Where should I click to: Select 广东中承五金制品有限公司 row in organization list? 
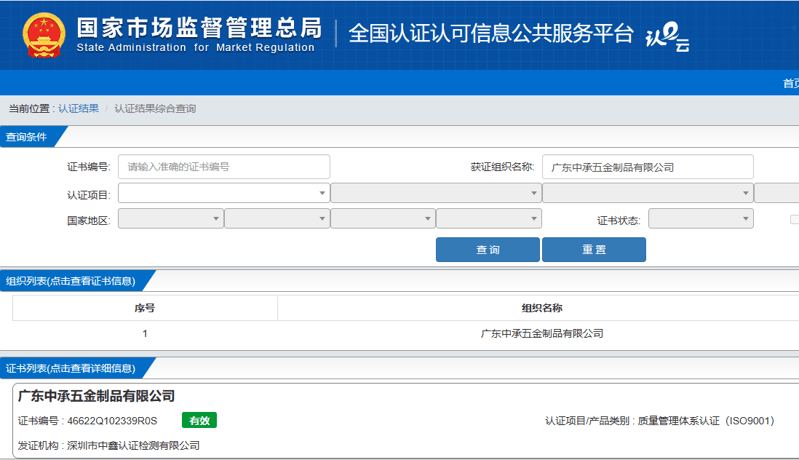pos(541,334)
